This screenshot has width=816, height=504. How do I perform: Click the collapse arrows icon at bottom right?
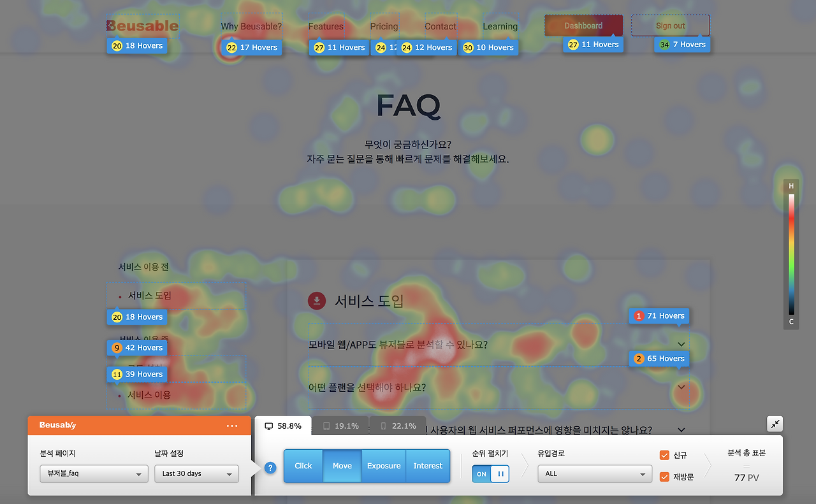(x=775, y=423)
